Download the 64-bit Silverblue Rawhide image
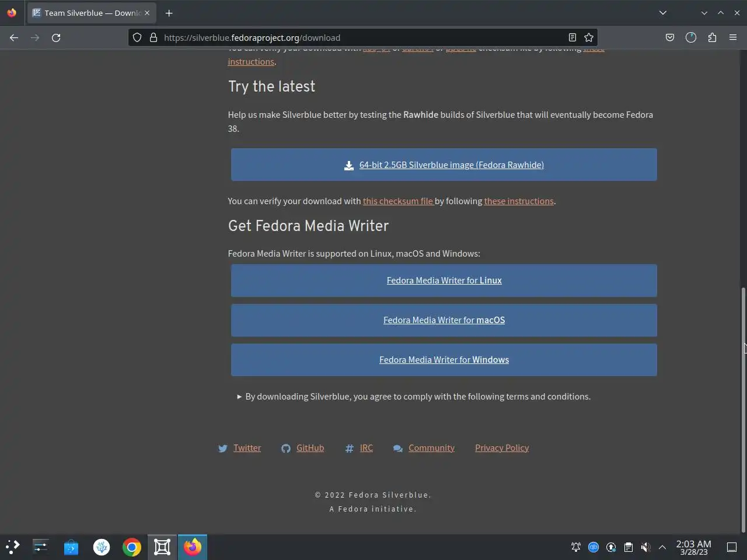Screen dimensions: 747x560 point(444,164)
